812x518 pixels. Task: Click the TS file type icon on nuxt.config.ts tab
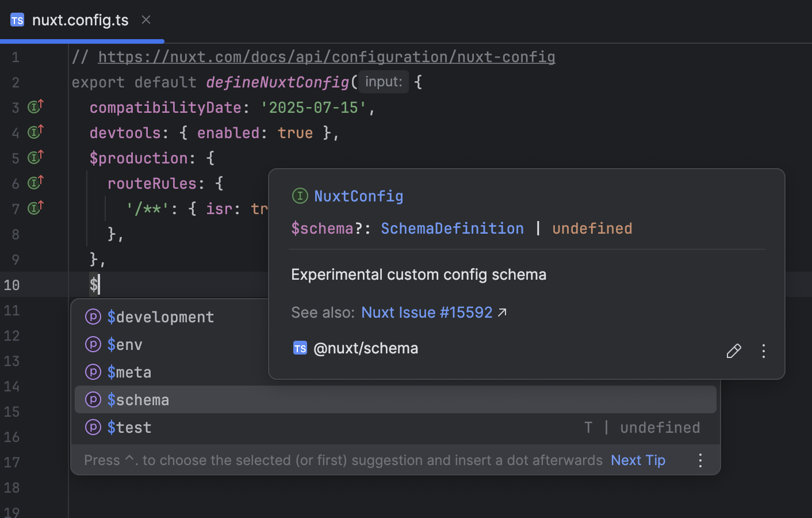click(x=17, y=20)
